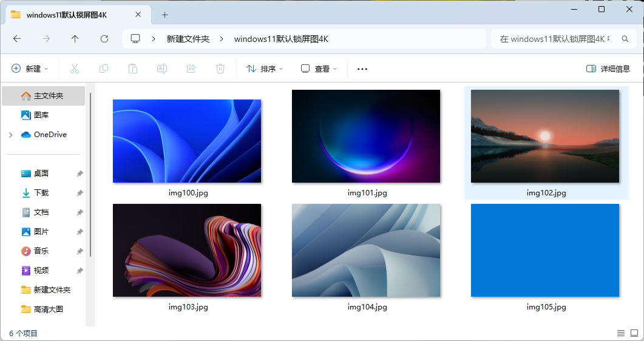
Task: Open the 查看 view menu
Action: pyautogui.click(x=319, y=69)
